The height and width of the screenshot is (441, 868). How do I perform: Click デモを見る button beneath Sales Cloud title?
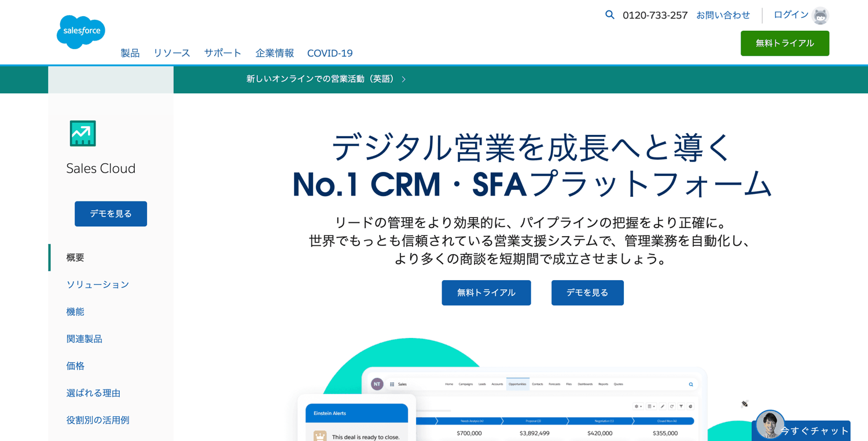tap(111, 214)
